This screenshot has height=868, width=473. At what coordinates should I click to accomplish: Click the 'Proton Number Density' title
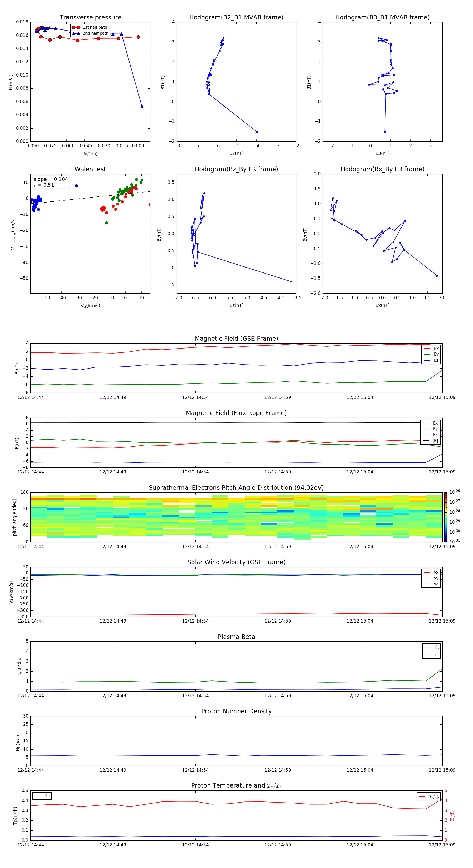(236, 711)
